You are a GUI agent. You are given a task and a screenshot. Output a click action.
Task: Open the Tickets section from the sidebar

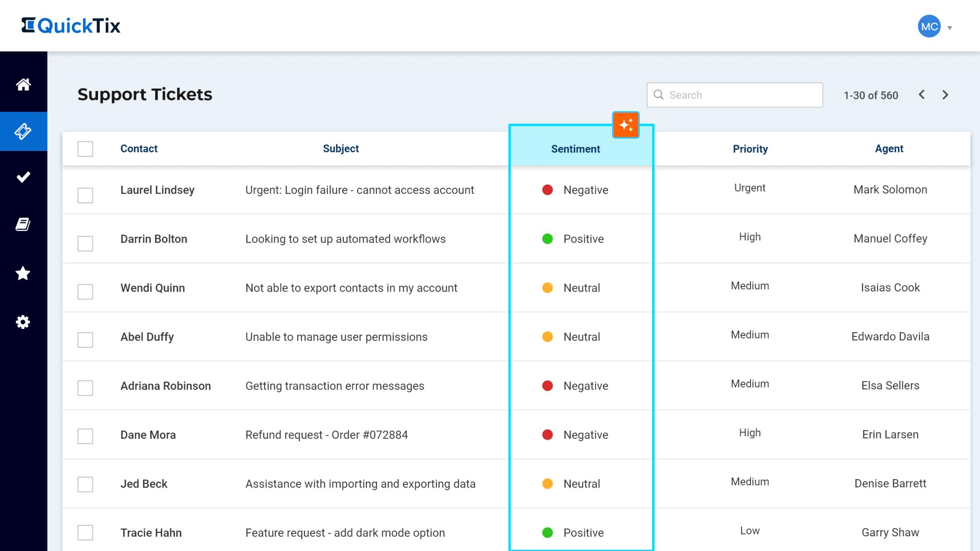tap(23, 131)
